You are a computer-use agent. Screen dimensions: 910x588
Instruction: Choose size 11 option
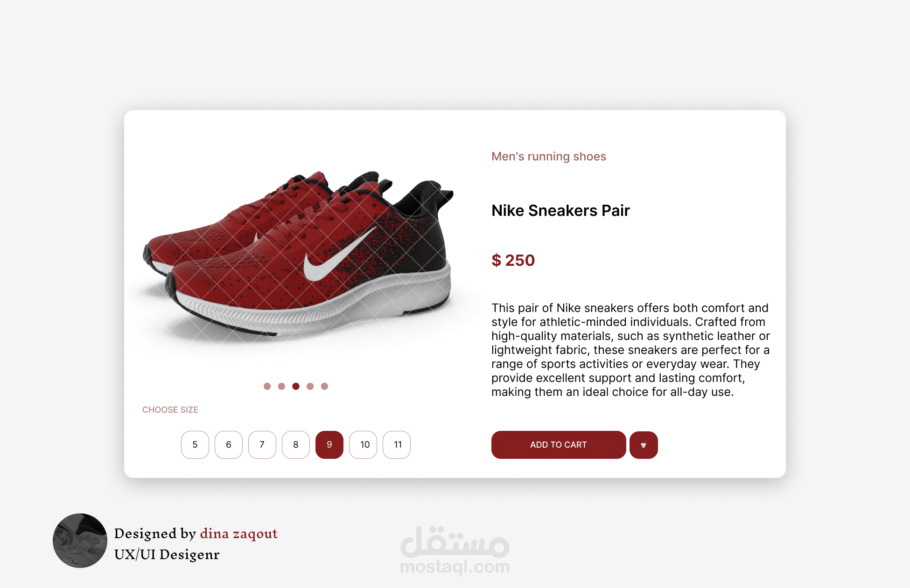click(x=397, y=445)
